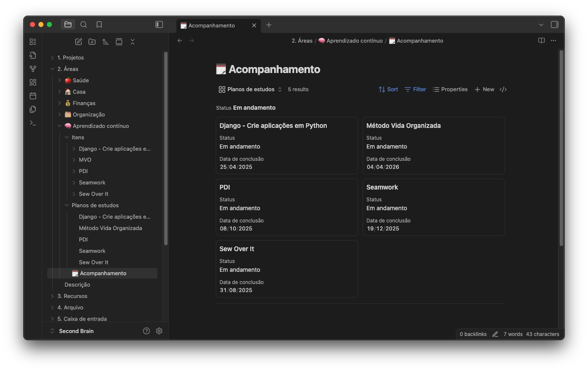
Task: Open the daily note calendar icon
Action: pyautogui.click(x=33, y=96)
